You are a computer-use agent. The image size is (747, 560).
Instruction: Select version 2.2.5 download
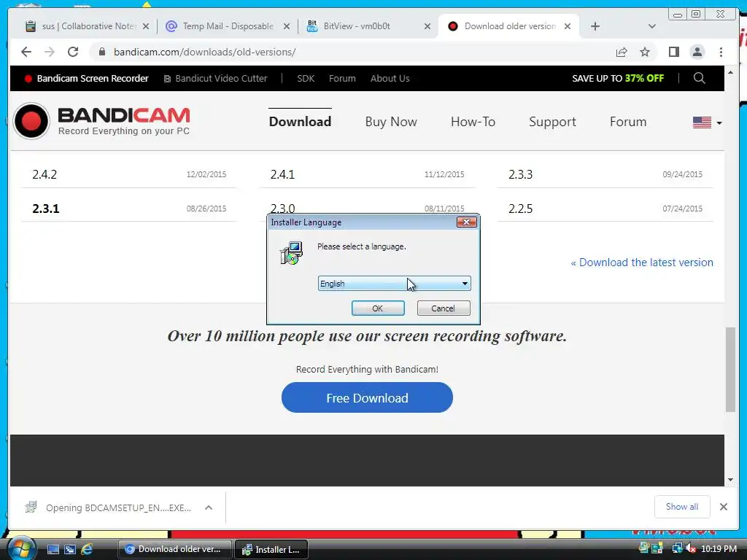pos(520,209)
